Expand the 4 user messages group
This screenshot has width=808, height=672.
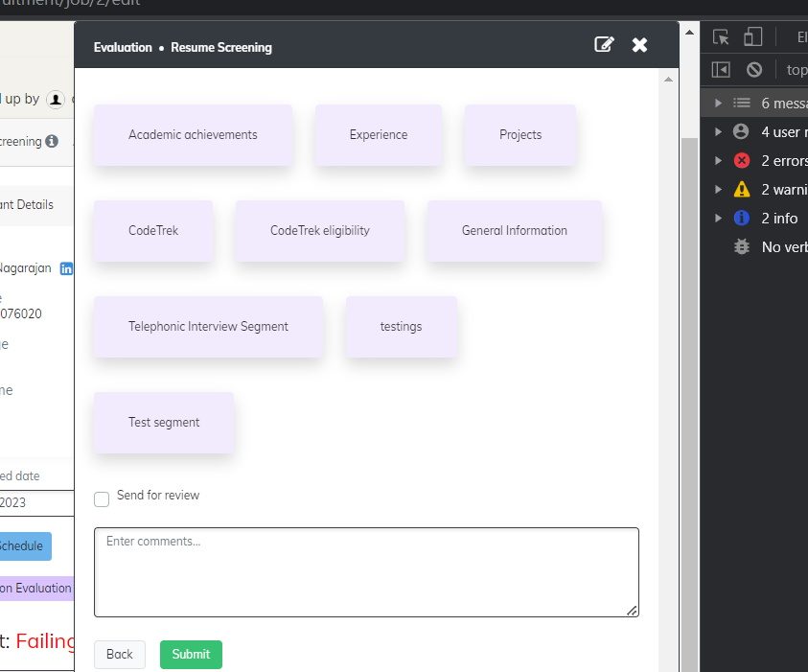pyautogui.click(x=718, y=132)
